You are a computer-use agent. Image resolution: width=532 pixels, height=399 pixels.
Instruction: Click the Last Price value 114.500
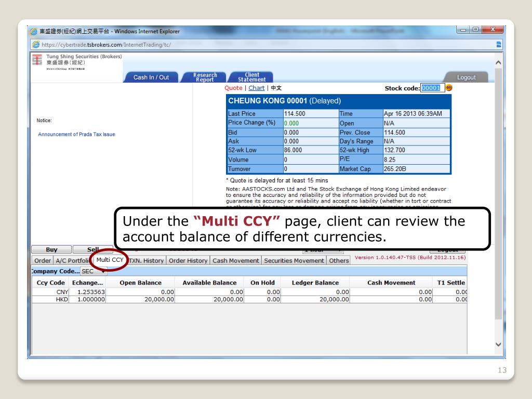point(295,114)
